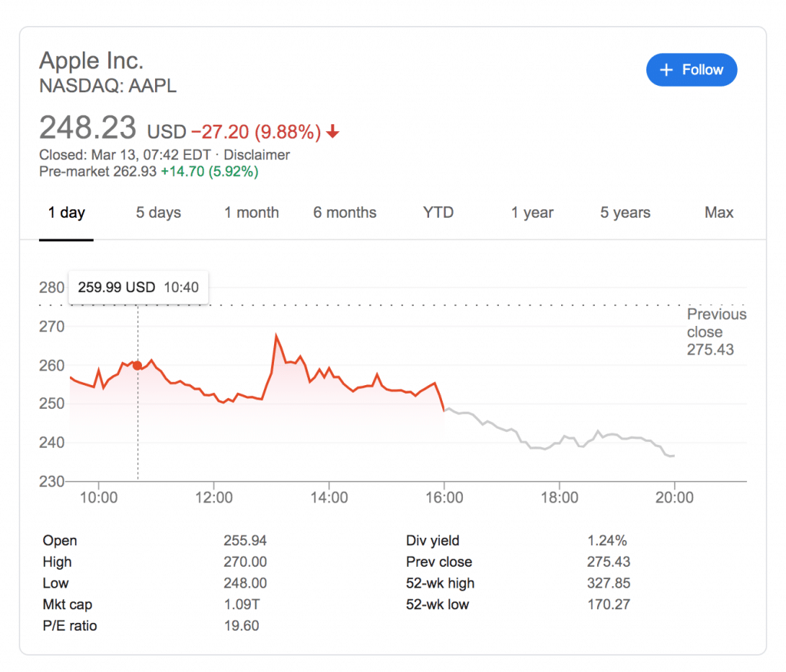View the 5 years chart
The width and height of the screenshot is (786, 672).
point(625,212)
